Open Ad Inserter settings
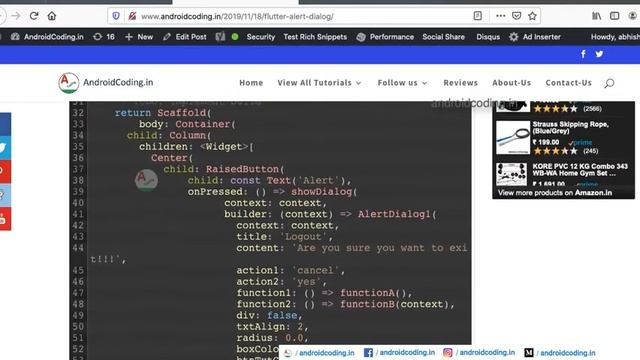Image resolution: width=640 pixels, height=360 pixels. (535, 37)
